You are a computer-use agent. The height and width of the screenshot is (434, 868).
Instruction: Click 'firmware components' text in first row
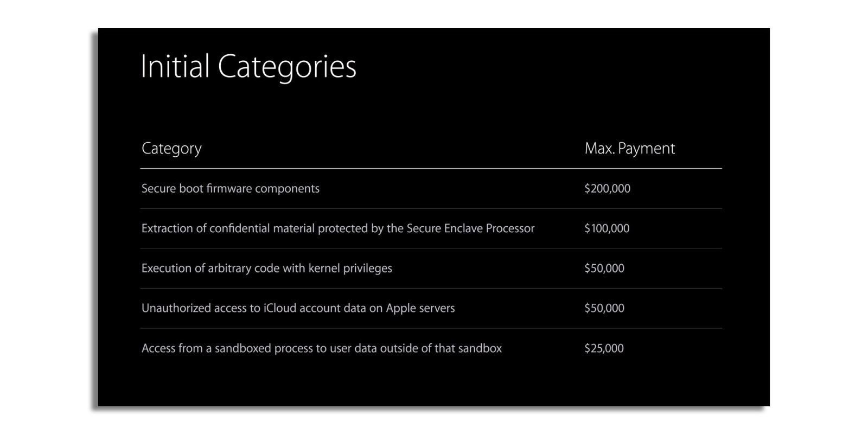263,189
